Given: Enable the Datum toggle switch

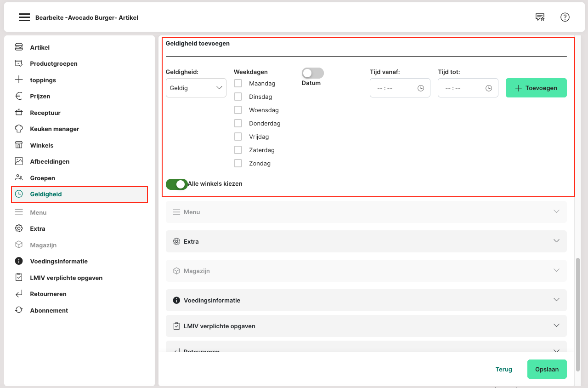Looking at the screenshot, I should click(312, 73).
